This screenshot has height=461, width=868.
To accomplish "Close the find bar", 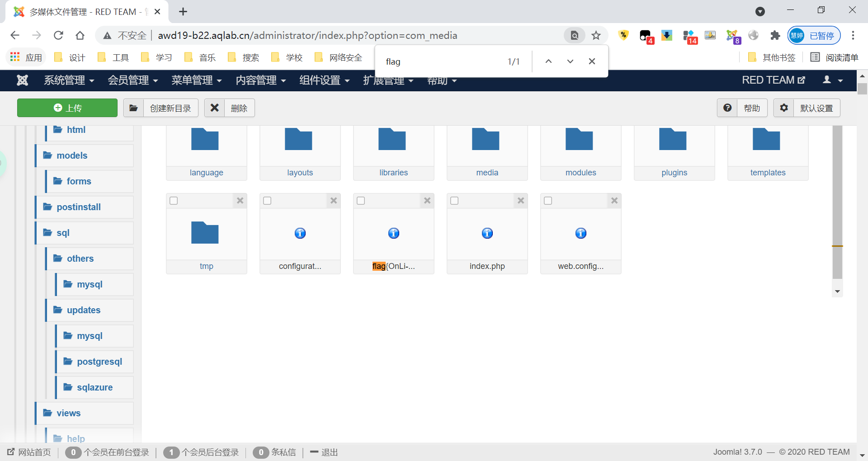I will 592,61.
